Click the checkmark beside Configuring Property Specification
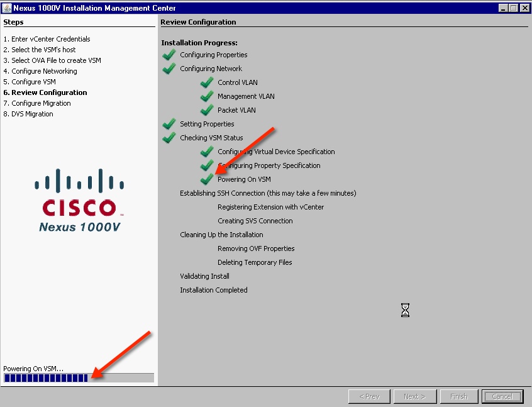Viewport: 532px width, 407px height. (207, 165)
